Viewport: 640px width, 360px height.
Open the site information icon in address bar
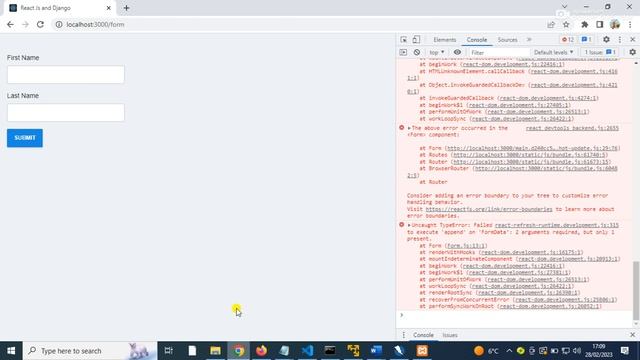[59, 24]
